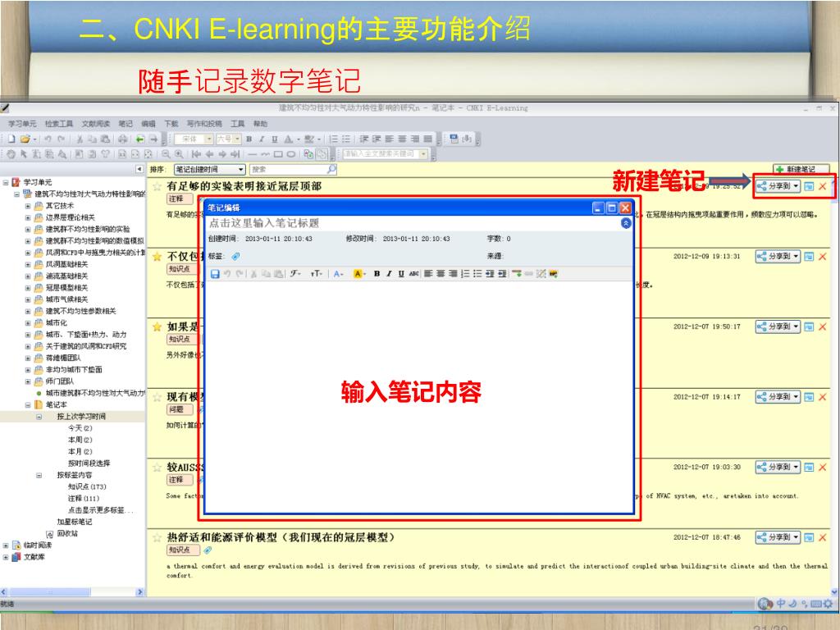Screen dimensions: 840x630
Task: Click the zoom out magnifier in second toolbar
Action: pos(166,154)
